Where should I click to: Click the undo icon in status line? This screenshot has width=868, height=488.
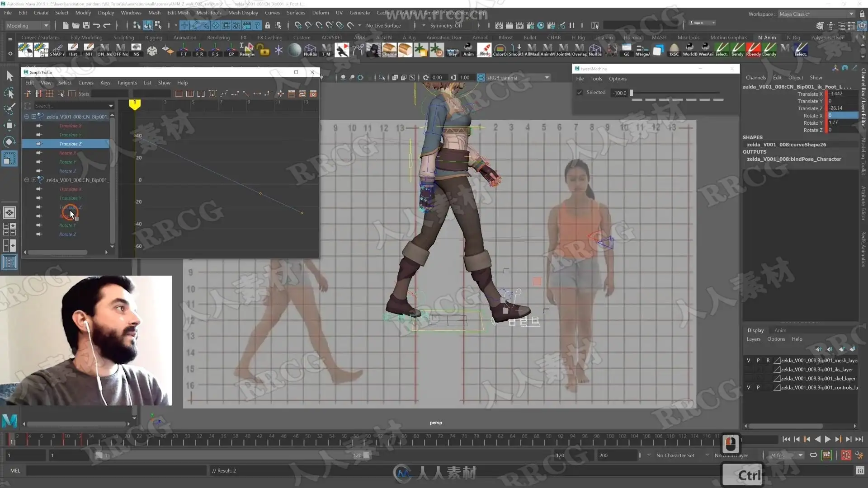(x=96, y=26)
